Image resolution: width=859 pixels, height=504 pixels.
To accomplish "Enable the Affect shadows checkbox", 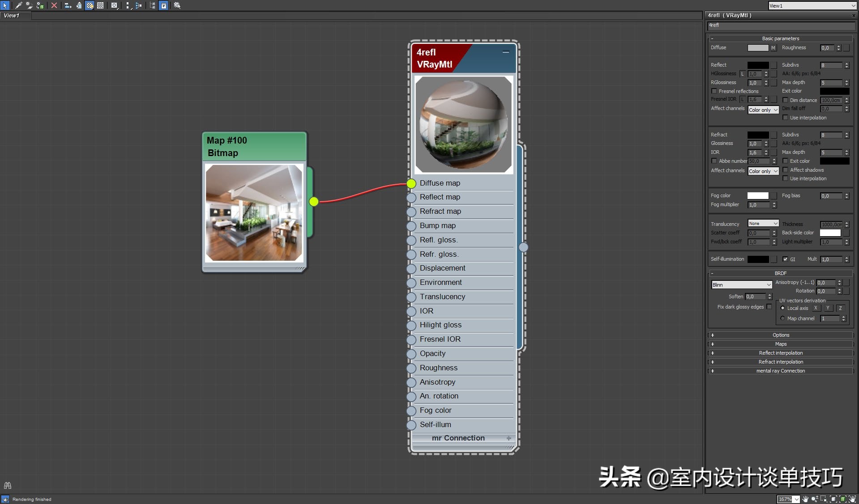I will click(x=785, y=170).
